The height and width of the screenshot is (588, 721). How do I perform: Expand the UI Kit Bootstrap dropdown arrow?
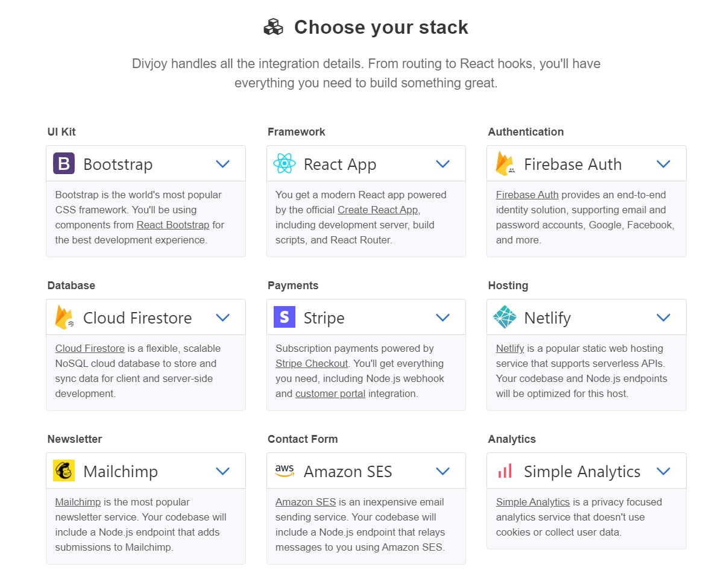pos(223,164)
